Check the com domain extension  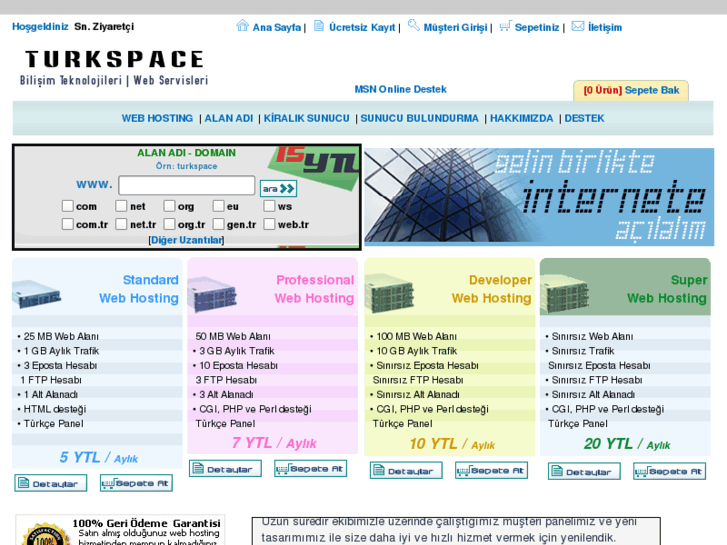coord(68,205)
